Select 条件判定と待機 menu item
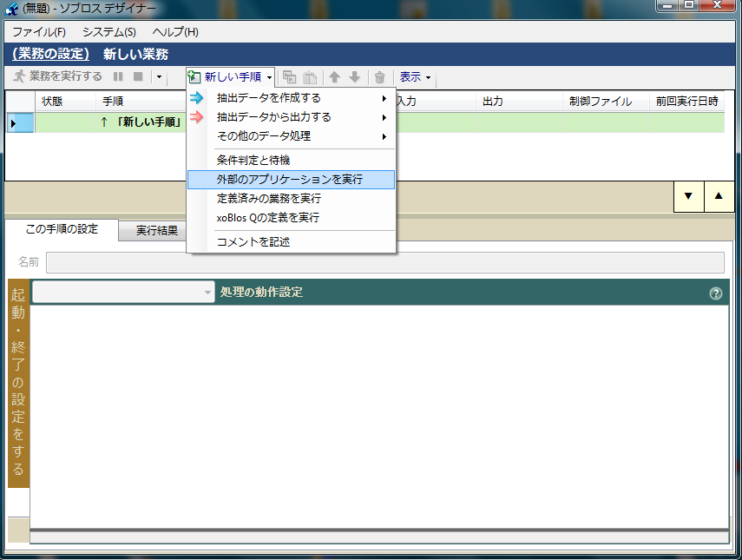Viewport: 742px width, 560px height. click(x=292, y=160)
